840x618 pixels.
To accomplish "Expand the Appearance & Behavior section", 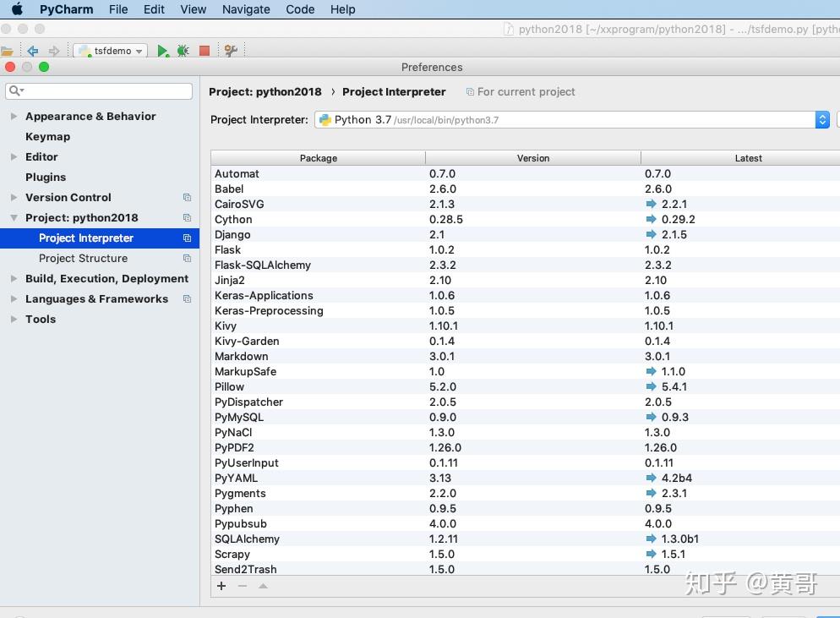I will [x=14, y=117].
